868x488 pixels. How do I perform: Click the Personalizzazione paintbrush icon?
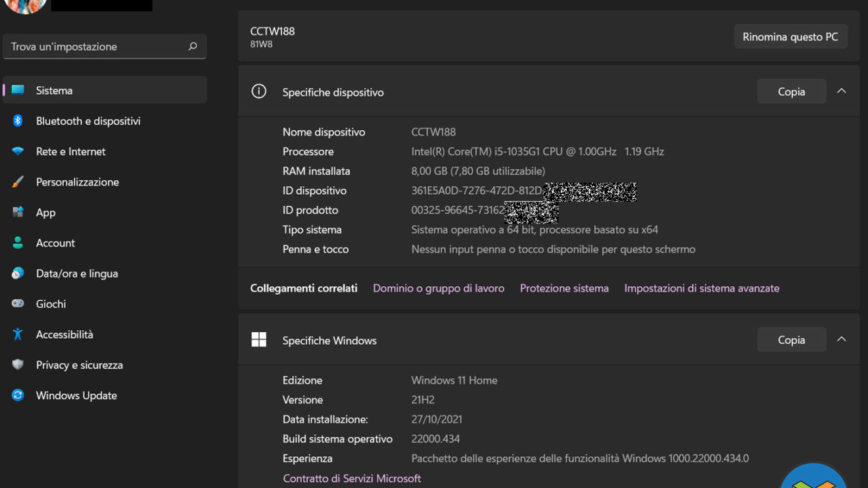(x=18, y=182)
